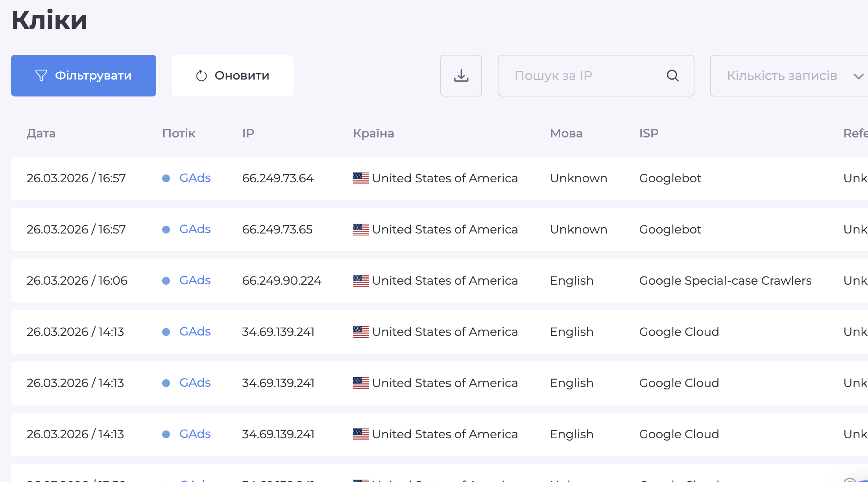868x482 pixels.
Task: Open GAds link in 66.249.73.64 row
Action: [x=195, y=178]
